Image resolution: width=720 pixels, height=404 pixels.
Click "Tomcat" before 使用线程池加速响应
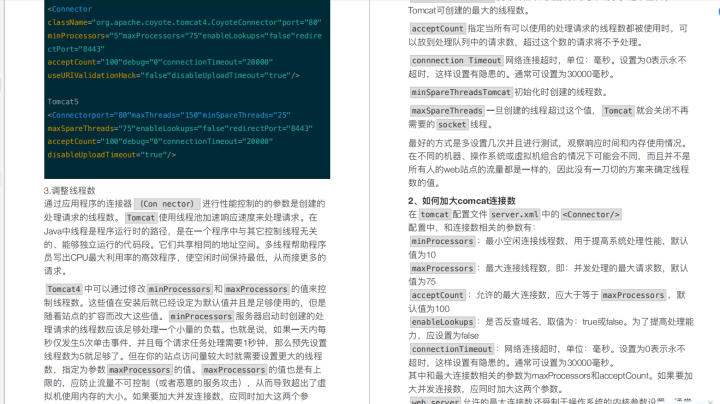141,218
